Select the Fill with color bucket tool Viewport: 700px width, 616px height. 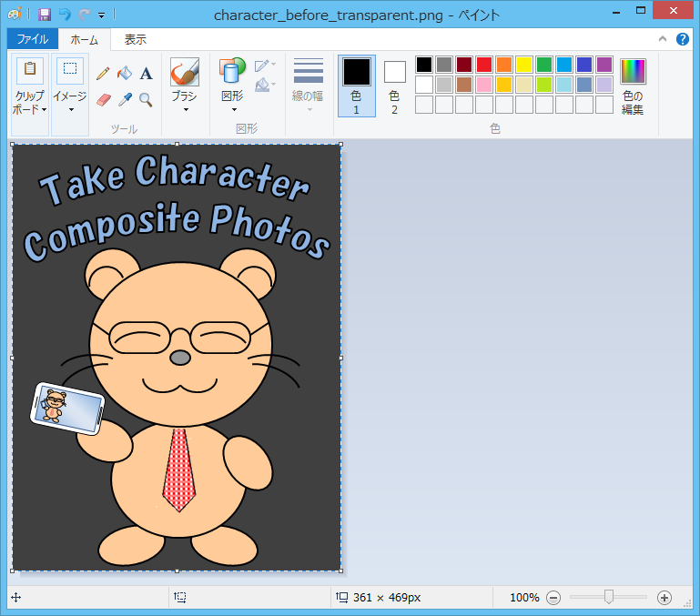[x=125, y=74]
